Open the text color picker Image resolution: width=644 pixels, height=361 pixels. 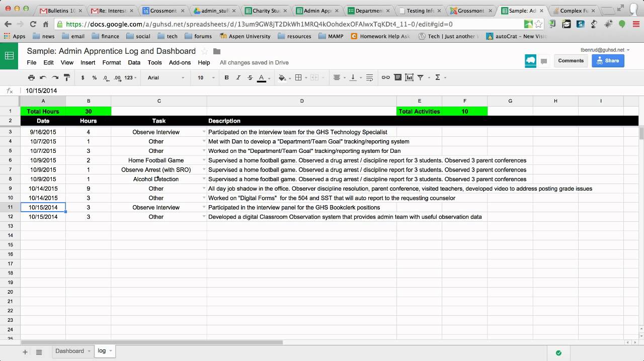(x=263, y=77)
